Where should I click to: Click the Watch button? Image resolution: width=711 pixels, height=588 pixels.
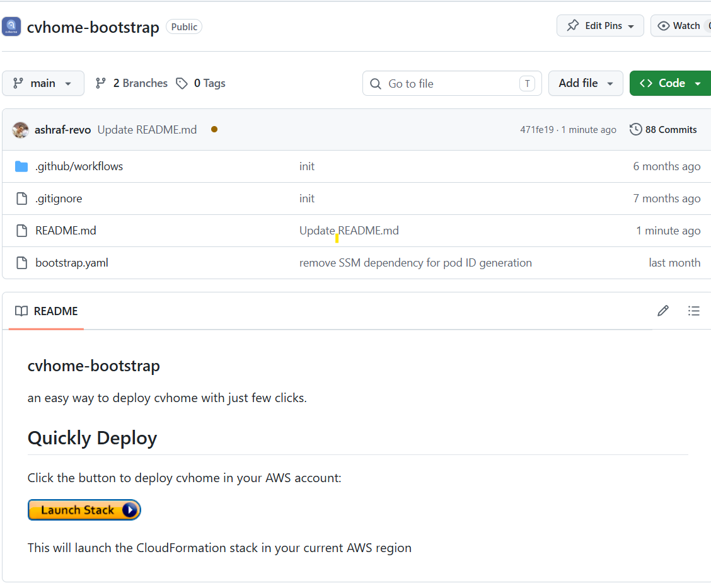(680, 26)
